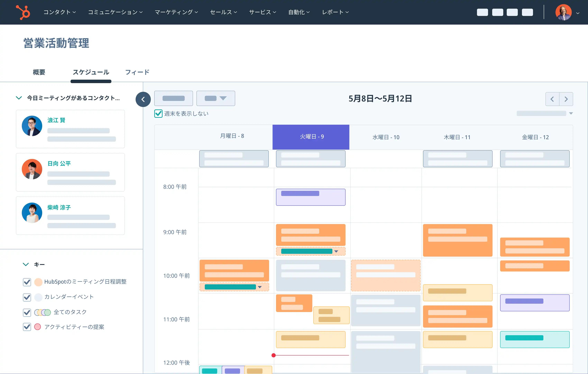Open the レポート menu
This screenshot has height=374, width=588.
pos(335,12)
